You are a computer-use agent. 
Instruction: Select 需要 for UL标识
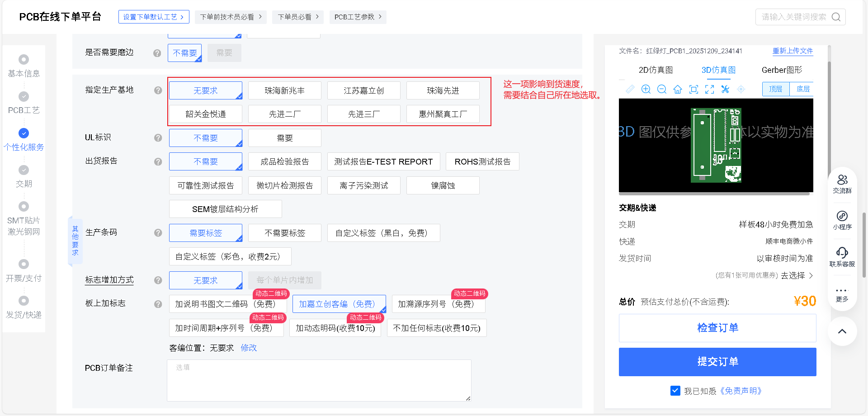point(284,137)
